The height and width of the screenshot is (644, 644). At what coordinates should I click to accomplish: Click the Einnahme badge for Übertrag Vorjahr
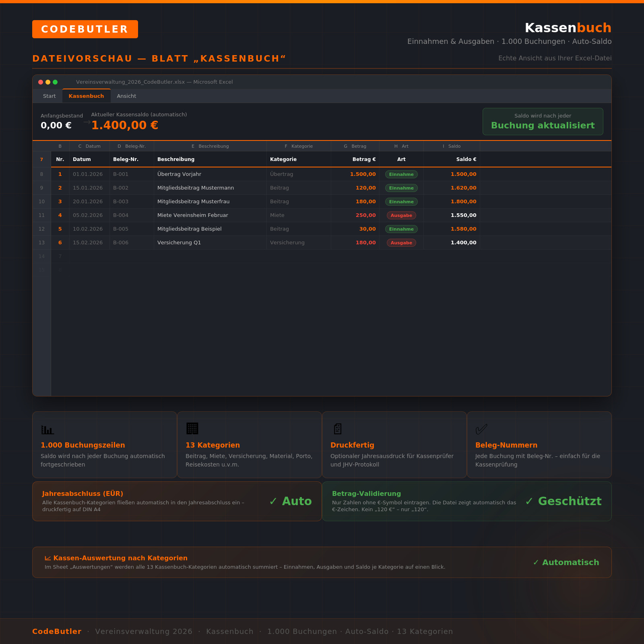click(x=401, y=174)
